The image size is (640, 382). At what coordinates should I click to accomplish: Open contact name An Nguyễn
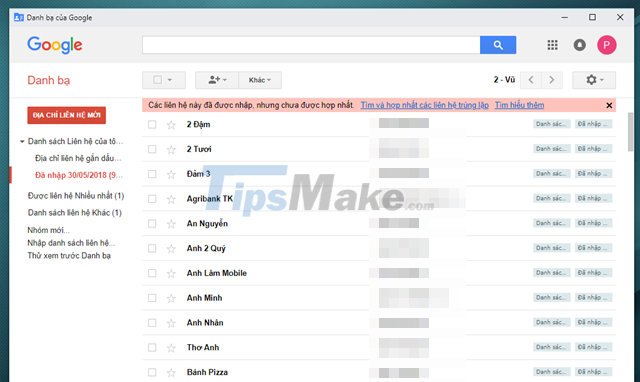pyautogui.click(x=207, y=224)
